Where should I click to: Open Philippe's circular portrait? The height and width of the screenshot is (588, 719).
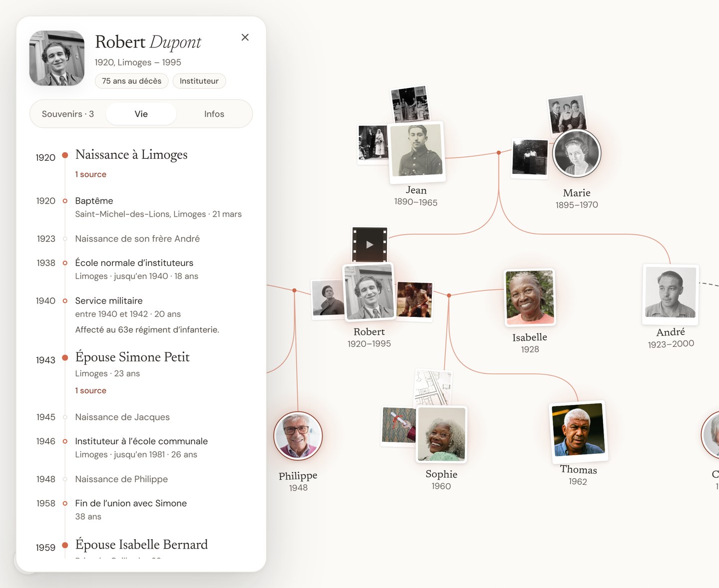click(298, 436)
